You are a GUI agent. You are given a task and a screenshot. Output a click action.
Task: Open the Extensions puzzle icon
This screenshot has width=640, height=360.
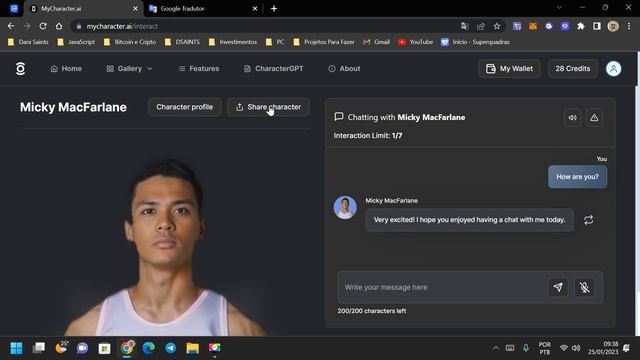click(580, 26)
